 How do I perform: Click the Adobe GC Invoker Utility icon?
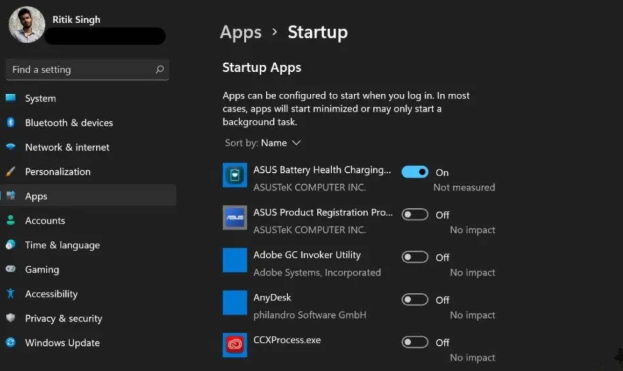(x=234, y=260)
